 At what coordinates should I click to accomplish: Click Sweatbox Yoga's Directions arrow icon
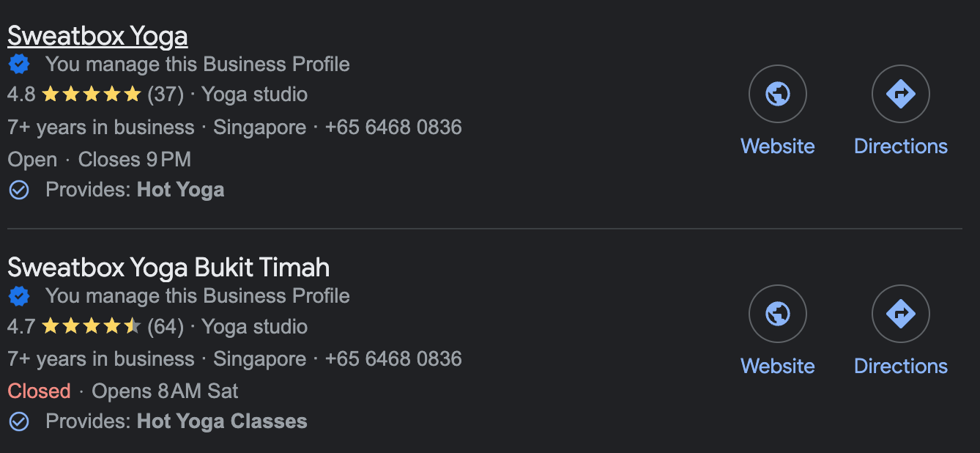click(x=900, y=94)
